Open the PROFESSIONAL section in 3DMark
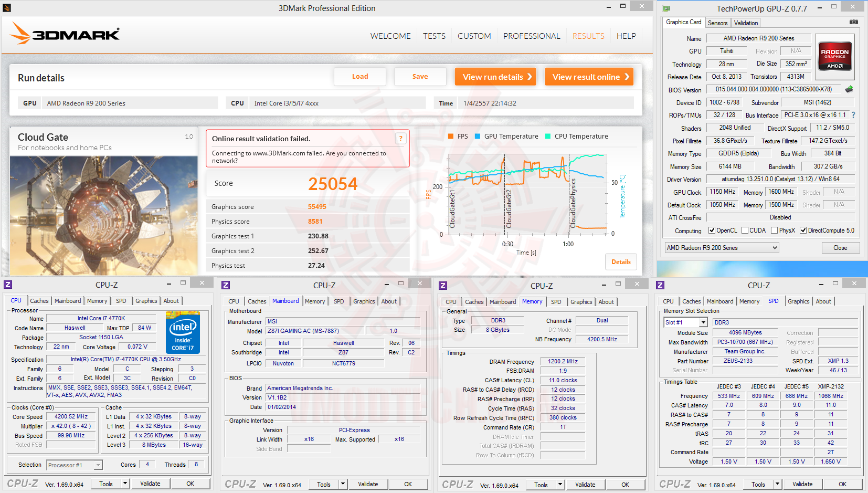The height and width of the screenshot is (493, 868). 532,36
